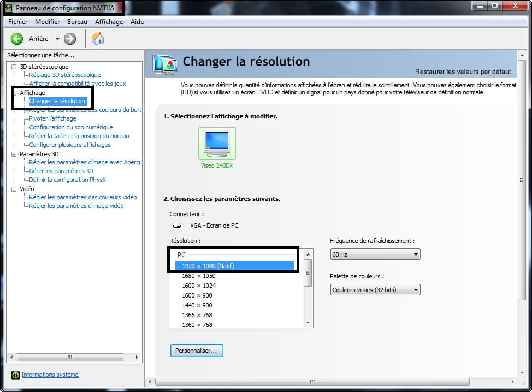Select Changer la résolution task
The height and width of the screenshot is (392, 532).
57,101
